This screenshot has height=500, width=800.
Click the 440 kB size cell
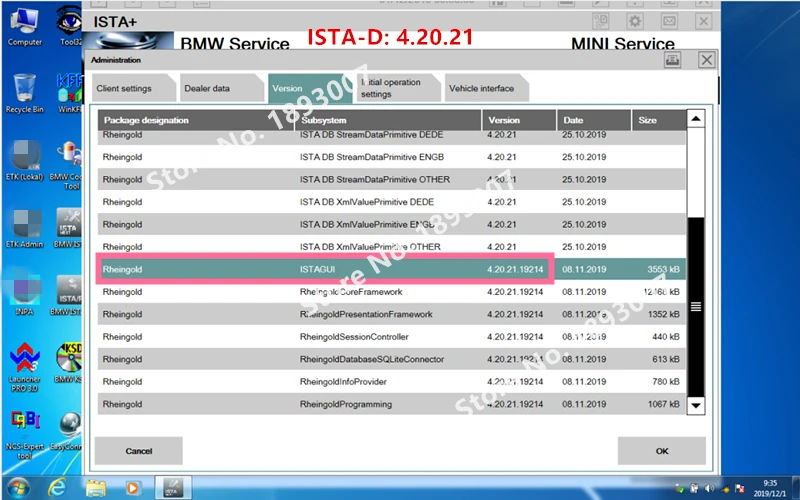[x=665, y=337]
